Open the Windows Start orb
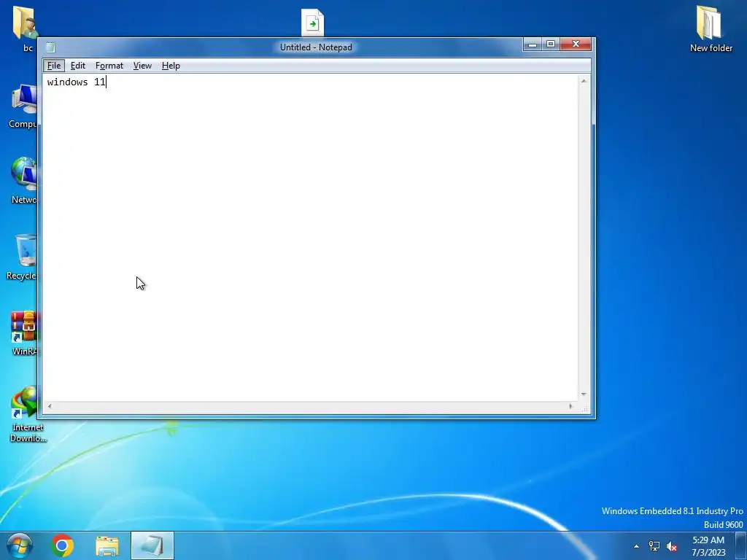747x560 pixels. [x=20, y=545]
